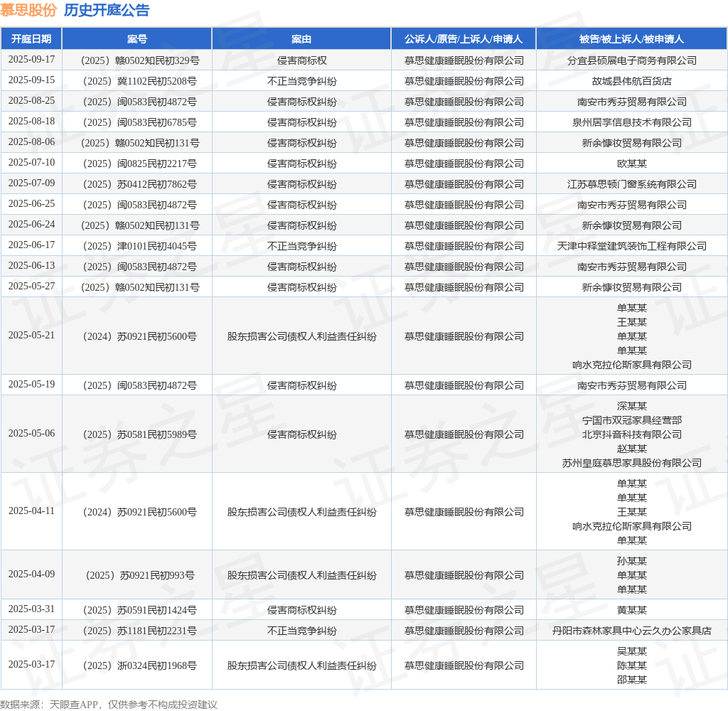The image size is (728, 711).
Task: Select case number (2025)苏0412民初7862号
Action: pos(140,184)
